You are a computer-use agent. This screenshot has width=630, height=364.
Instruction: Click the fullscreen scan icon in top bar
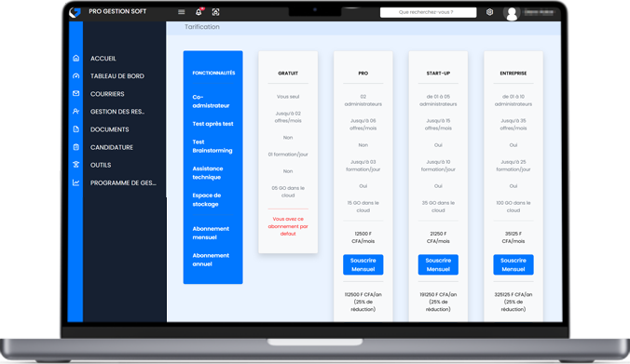click(x=216, y=12)
